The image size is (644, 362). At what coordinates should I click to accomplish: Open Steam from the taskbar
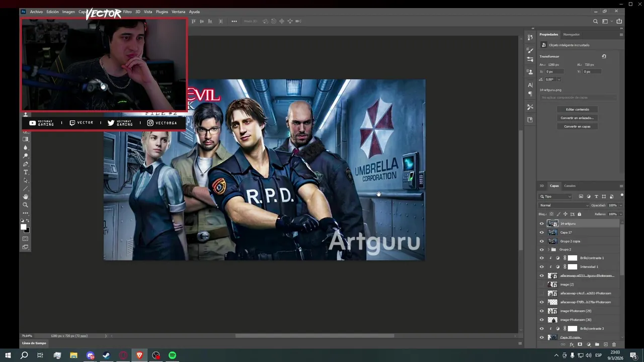click(107, 355)
